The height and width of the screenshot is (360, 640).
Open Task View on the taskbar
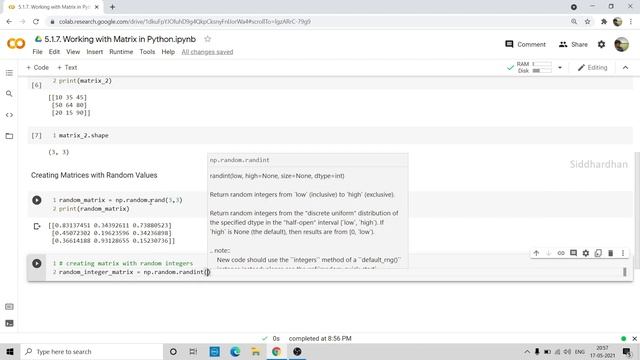(x=193, y=351)
